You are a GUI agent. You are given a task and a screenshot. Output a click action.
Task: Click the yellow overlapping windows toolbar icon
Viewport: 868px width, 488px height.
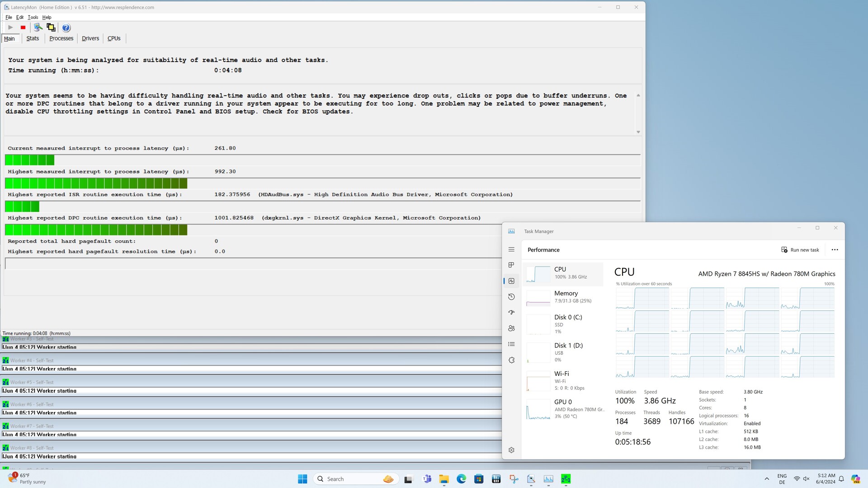pos(51,28)
